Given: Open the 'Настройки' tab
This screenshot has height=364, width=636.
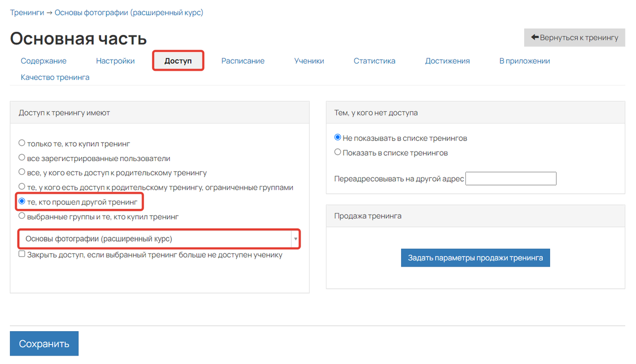Looking at the screenshot, I should (x=115, y=61).
